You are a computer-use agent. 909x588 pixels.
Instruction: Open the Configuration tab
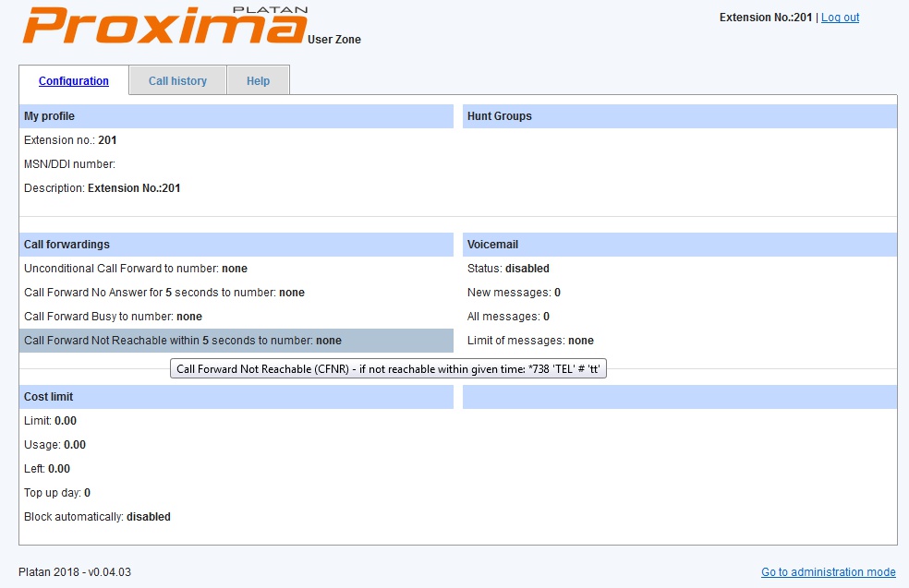(74, 81)
